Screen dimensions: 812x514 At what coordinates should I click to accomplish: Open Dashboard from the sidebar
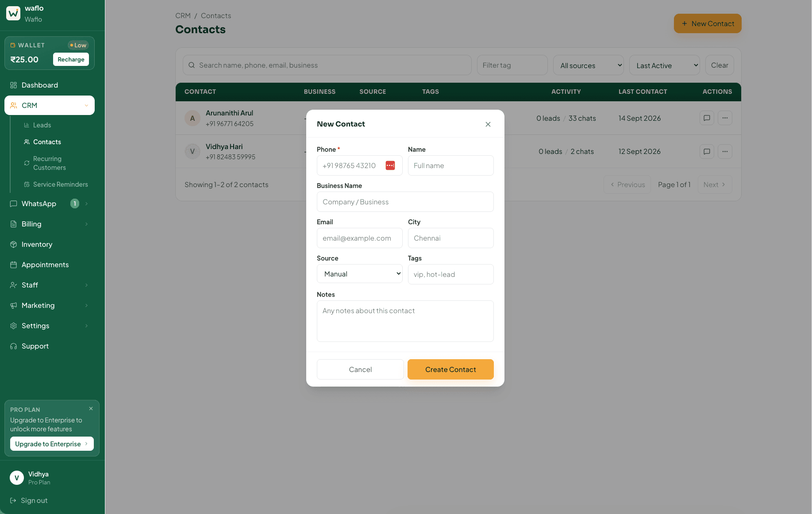50,85
